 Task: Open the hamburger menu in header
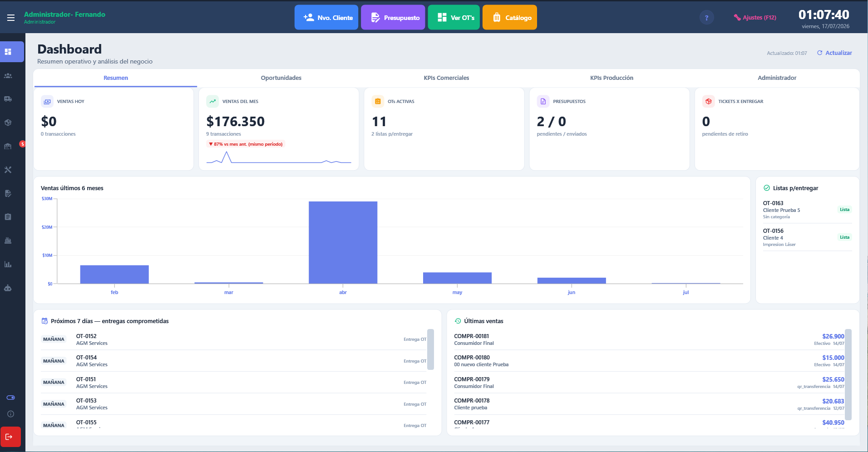[11, 18]
